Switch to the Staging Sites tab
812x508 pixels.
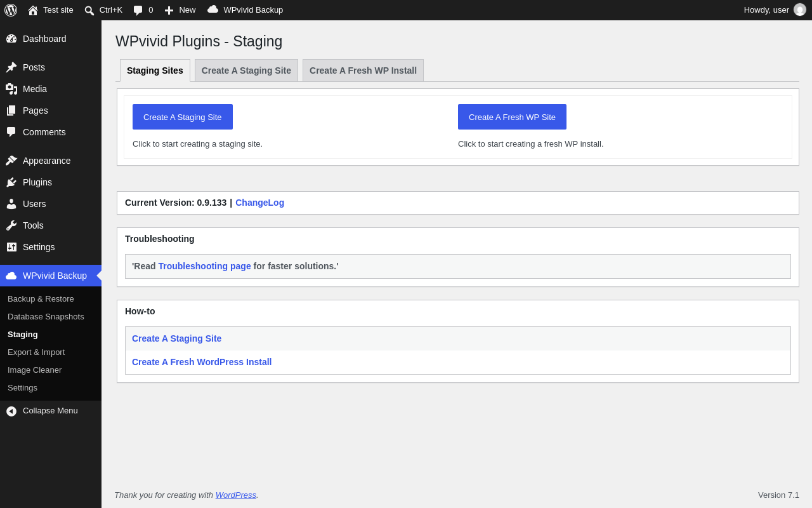point(155,70)
